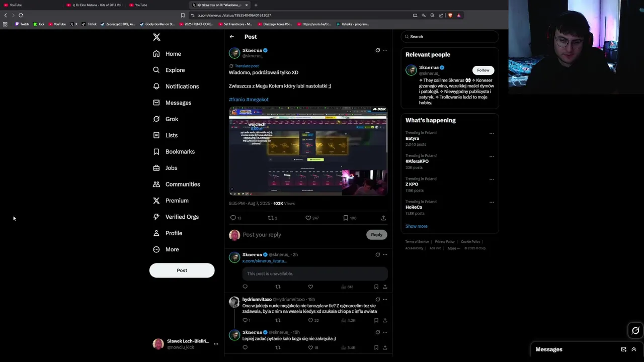Open the floating Grok button
The image size is (644, 362).
pos(635,330)
